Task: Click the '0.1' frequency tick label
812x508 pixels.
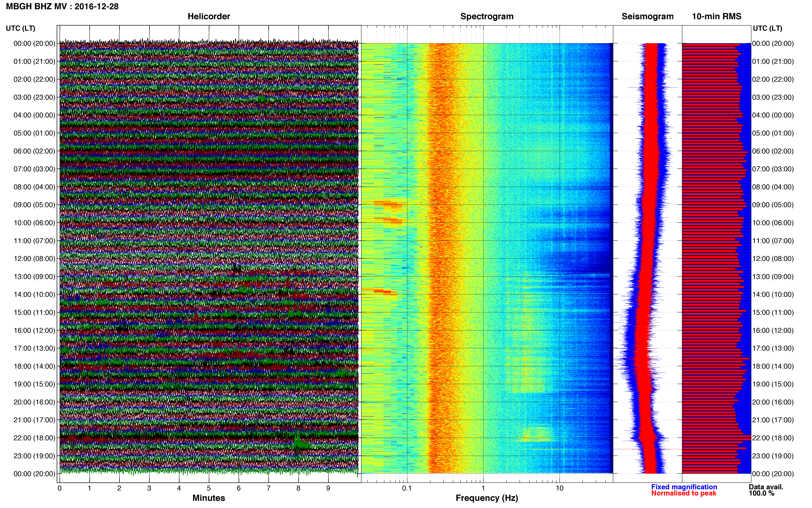Action: pos(407,488)
